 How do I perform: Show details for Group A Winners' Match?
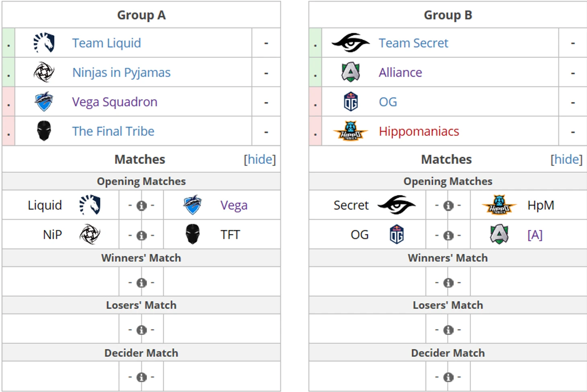pos(142,283)
